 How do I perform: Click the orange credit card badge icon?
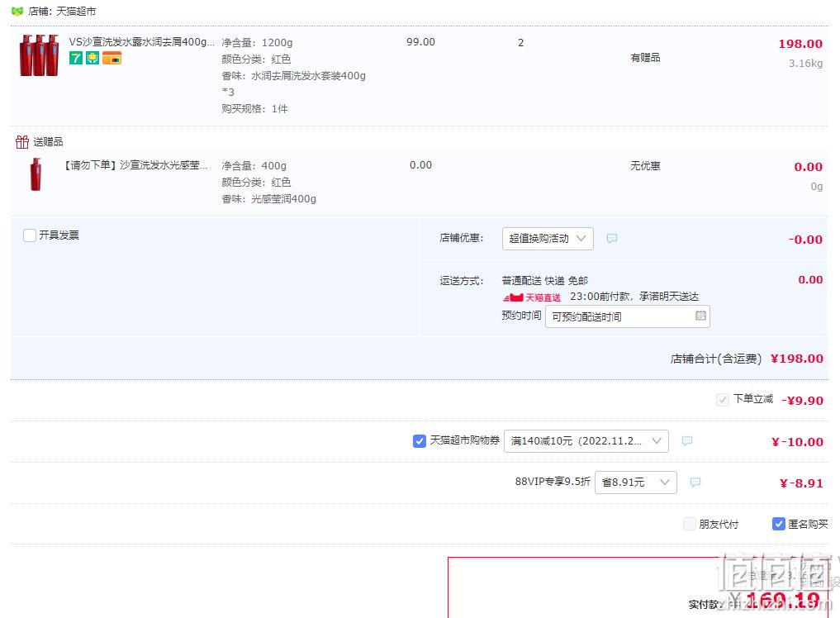point(112,58)
